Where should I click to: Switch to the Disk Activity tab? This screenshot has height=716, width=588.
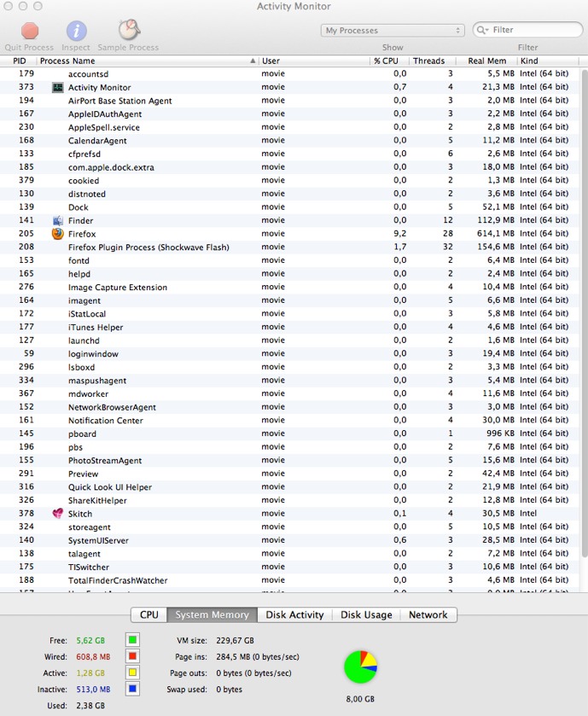[295, 614]
